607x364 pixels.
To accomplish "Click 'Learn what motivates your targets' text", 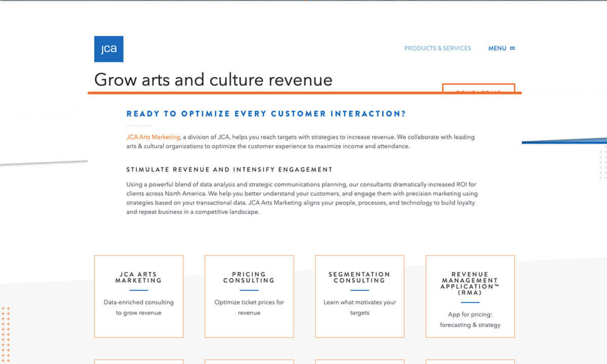I will pyautogui.click(x=360, y=307).
